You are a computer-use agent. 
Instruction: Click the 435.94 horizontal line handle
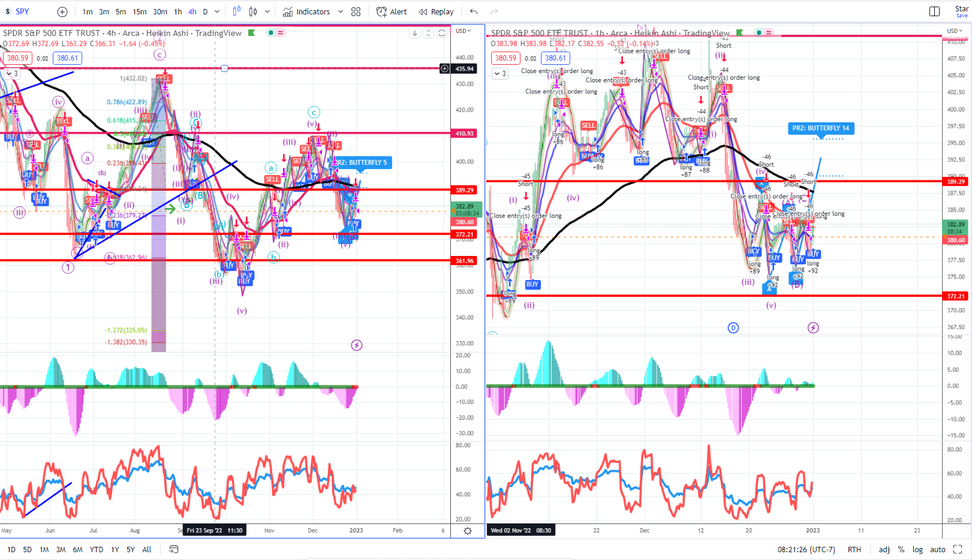pyautogui.click(x=224, y=68)
